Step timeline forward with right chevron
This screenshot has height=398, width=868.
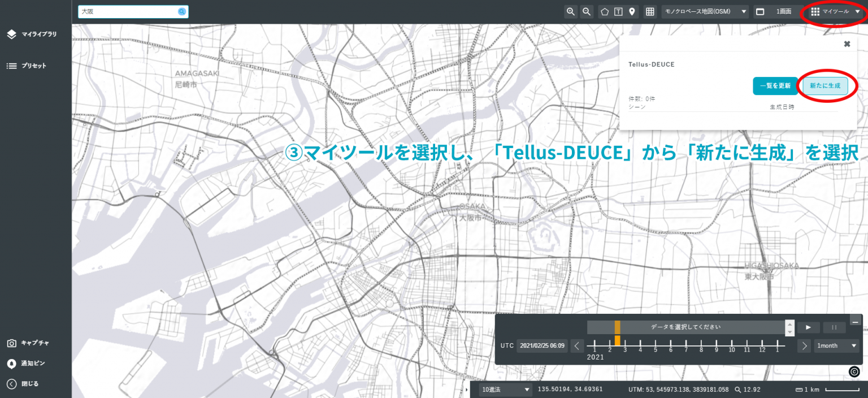804,345
